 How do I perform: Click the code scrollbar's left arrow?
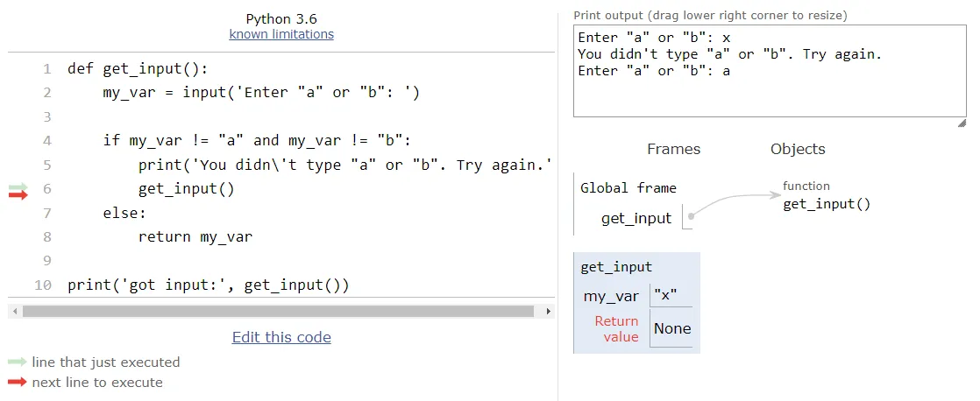click(x=12, y=311)
